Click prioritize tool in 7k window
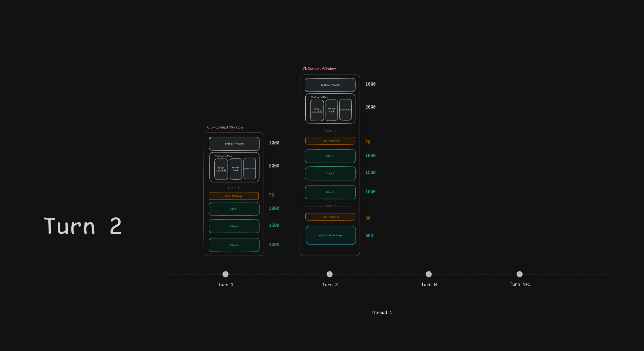Screen dimensions: 644x351 click(x=345, y=110)
